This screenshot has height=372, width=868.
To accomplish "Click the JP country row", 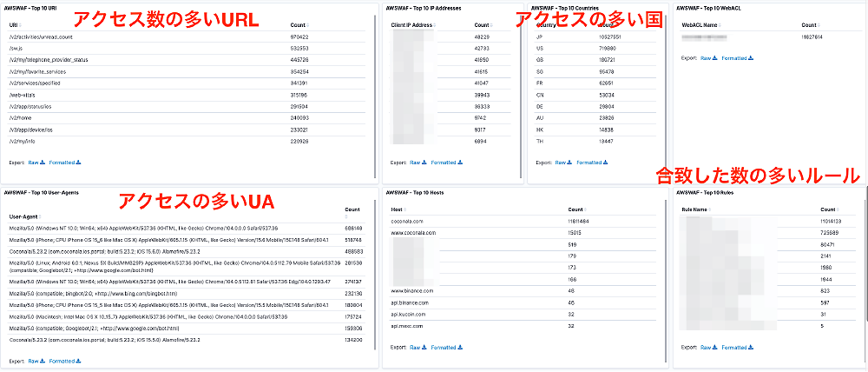I will click(x=595, y=37).
